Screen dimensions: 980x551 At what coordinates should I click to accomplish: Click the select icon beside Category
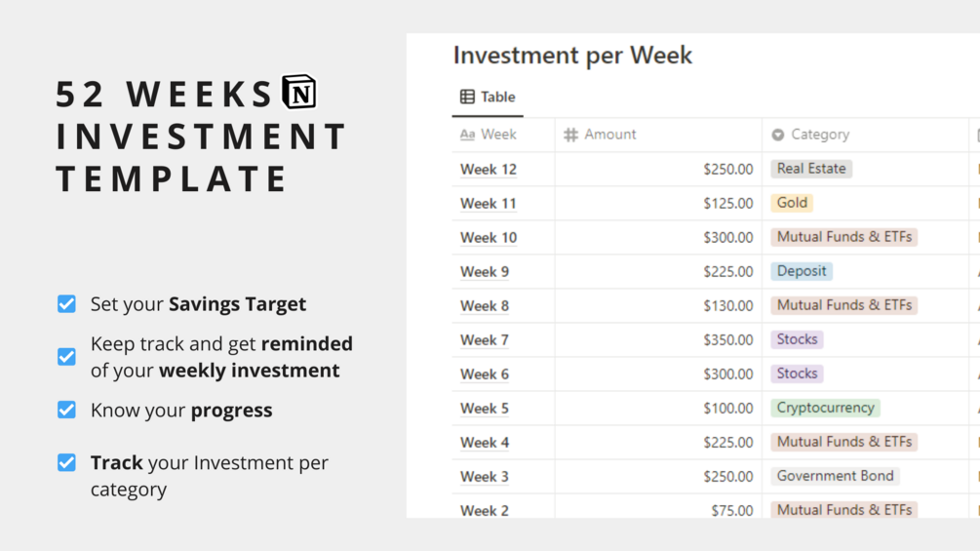pyautogui.click(x=777, y=135)
